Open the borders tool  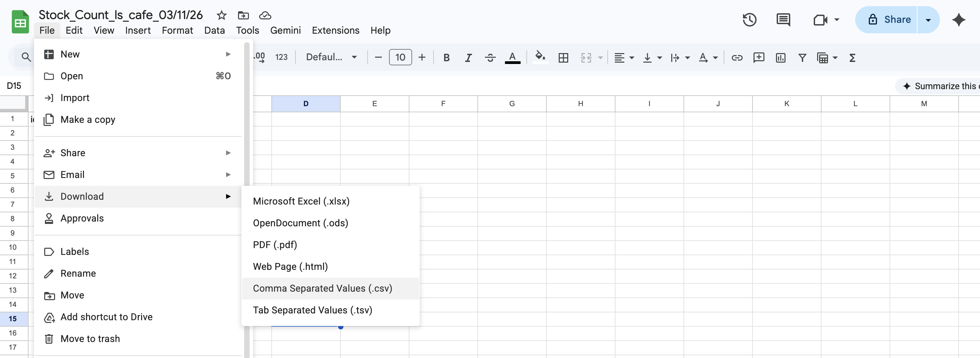[563, 58]
